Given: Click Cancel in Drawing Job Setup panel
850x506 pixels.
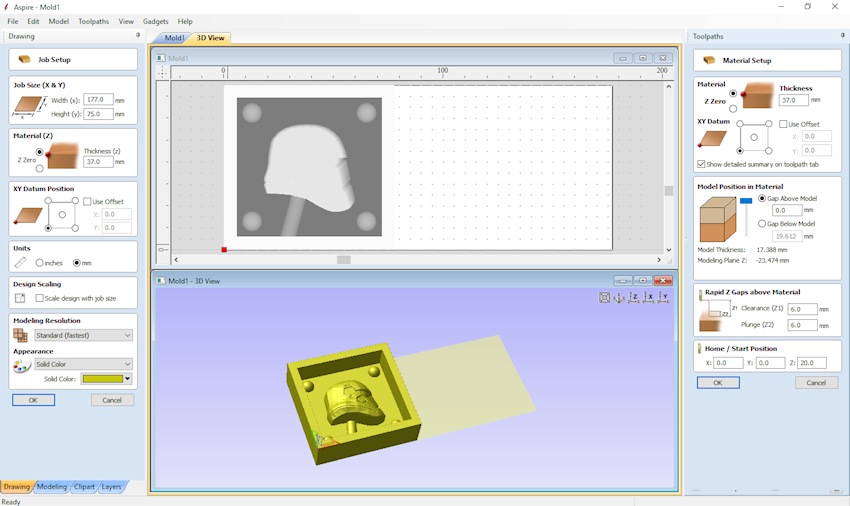Looking at the screenshot, I should (x=112, y=400).
